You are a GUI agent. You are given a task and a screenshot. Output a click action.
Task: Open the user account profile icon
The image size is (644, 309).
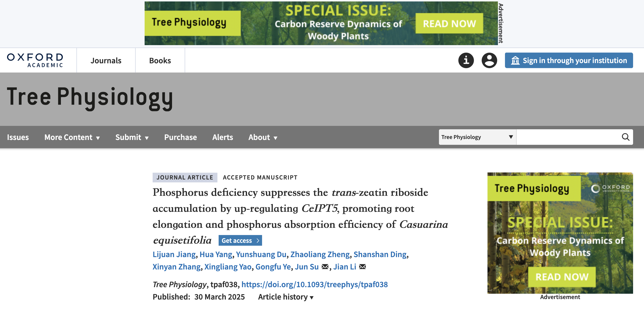click(489, 60)
